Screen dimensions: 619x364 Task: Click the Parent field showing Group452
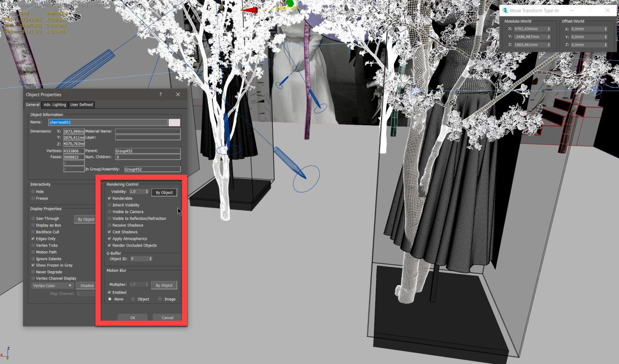pyautogui.click(x=147, y=151)
